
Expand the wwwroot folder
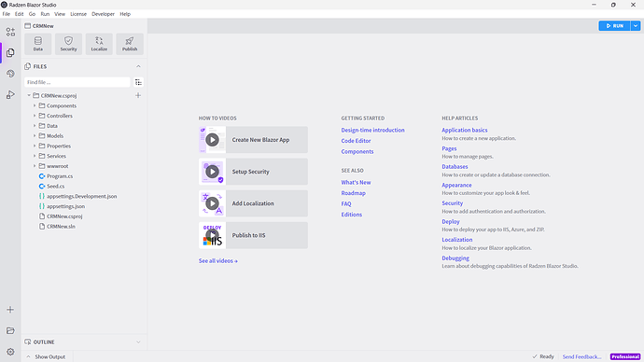35,166
